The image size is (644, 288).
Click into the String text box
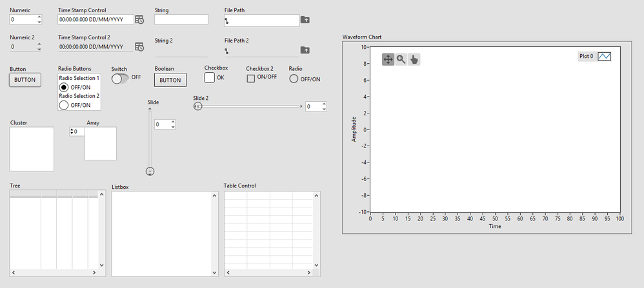pos(181,19)
